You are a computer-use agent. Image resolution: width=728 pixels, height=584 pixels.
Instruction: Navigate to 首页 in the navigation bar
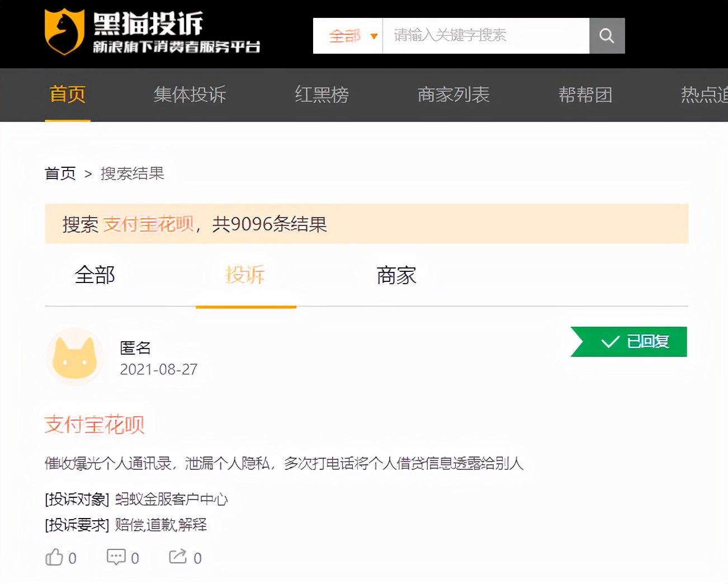[x=67, y=95]
